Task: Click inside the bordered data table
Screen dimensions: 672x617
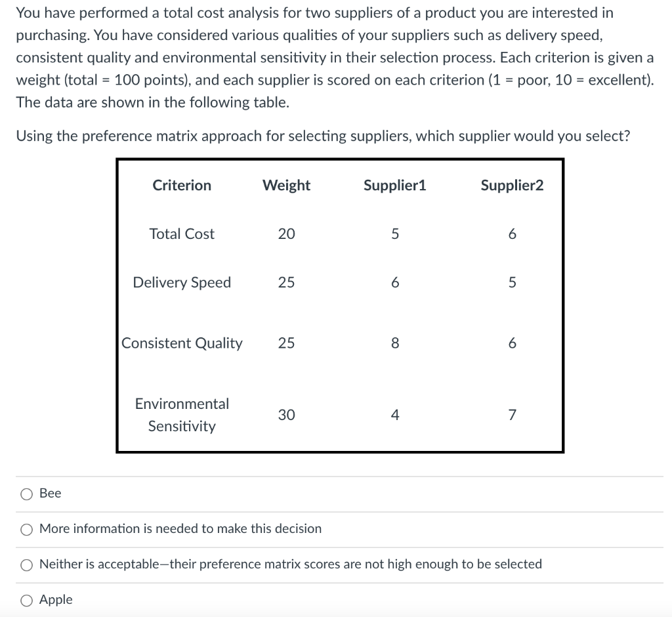Action: point(339,305)
